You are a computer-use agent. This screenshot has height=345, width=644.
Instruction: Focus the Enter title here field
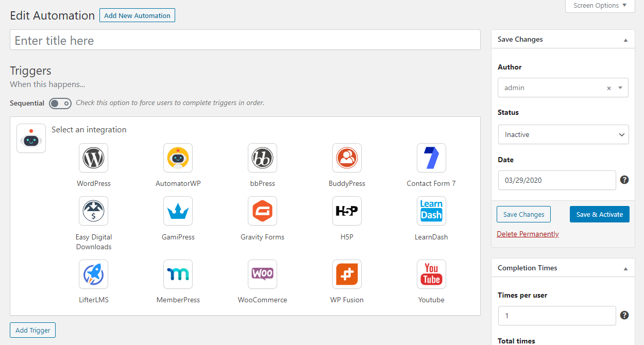coord(245,40)
